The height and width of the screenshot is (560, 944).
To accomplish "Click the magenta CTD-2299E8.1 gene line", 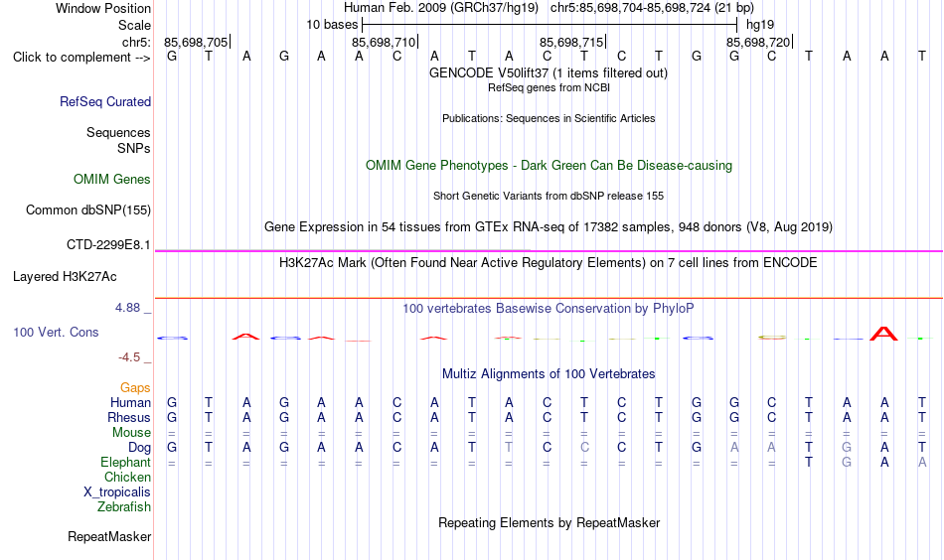I will click(549, 251).
